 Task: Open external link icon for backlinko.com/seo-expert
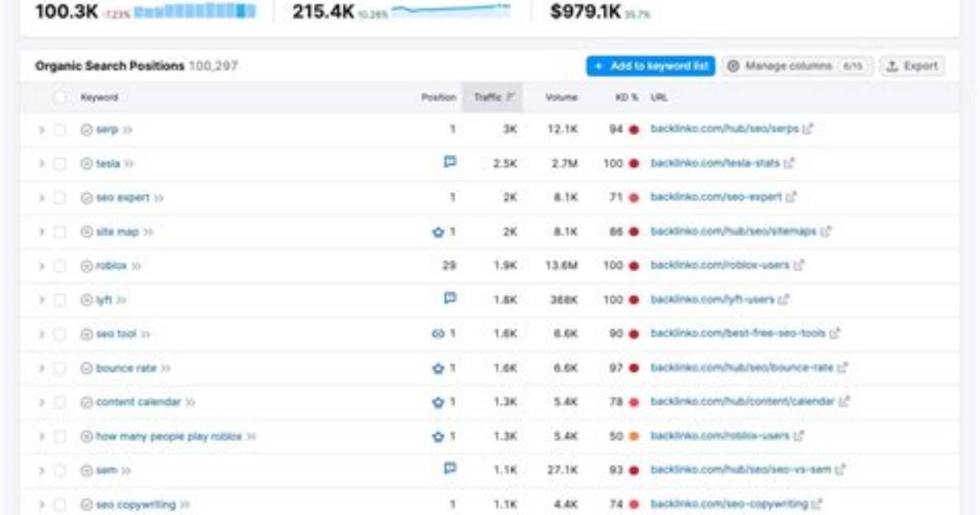[792, 197]
